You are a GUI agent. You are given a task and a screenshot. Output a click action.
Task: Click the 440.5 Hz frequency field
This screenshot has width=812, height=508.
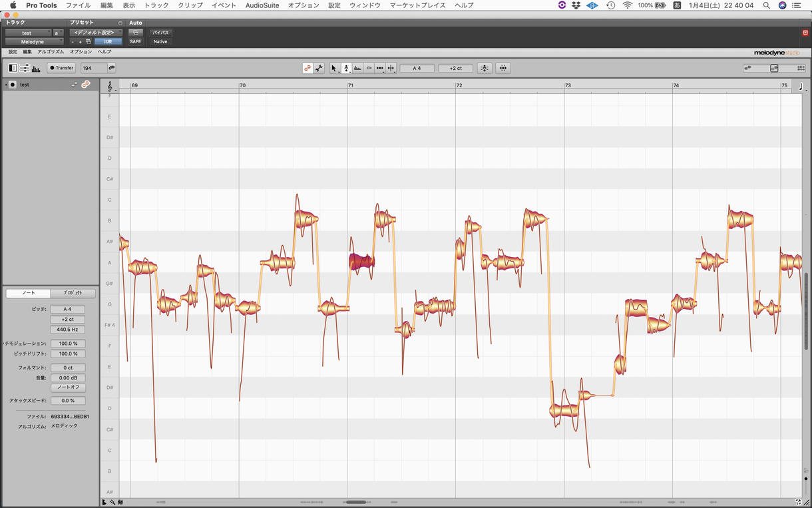pyautogui.click(x=68, y=330)
